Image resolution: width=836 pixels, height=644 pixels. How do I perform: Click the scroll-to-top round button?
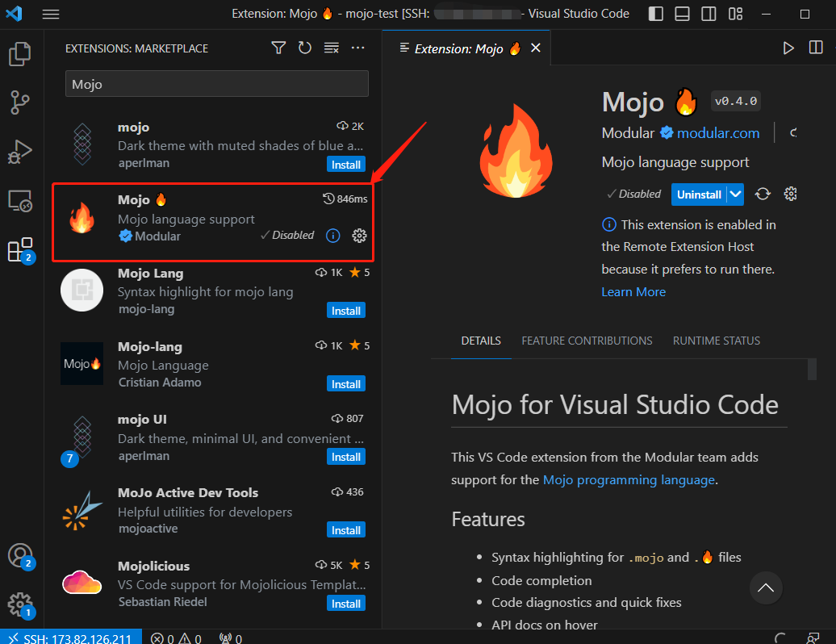[766, 588]
